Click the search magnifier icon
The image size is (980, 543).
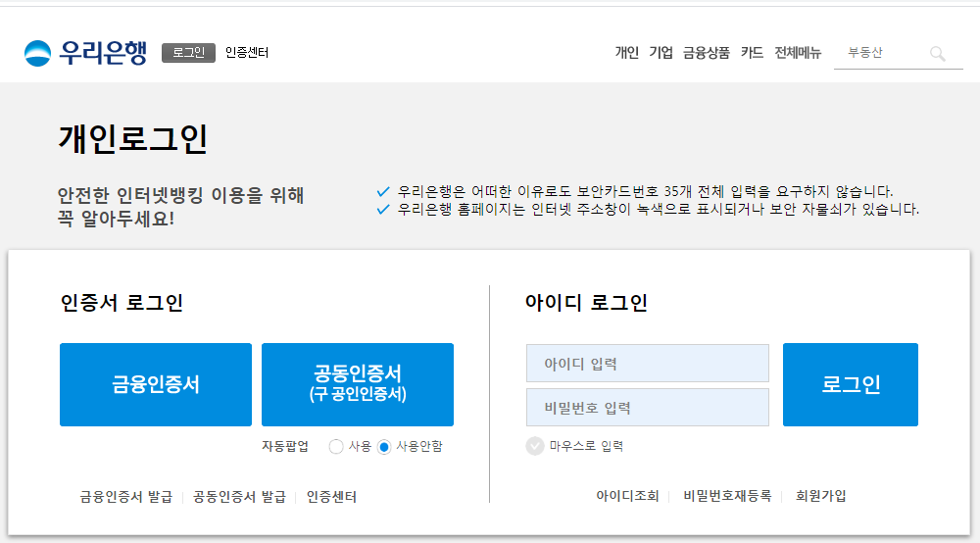[x=937, y=54]
